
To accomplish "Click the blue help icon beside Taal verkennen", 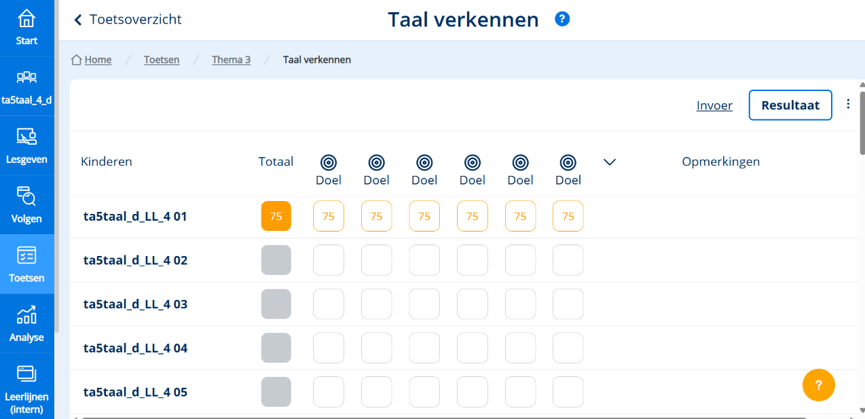I will tap(562, 19).
